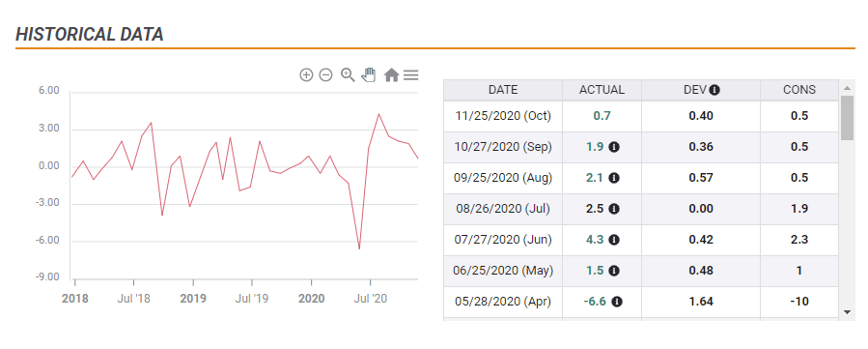Select the 07/27/2020 (Jun) date cell
This screenshot has height=349, width=868.
(503, 241)
